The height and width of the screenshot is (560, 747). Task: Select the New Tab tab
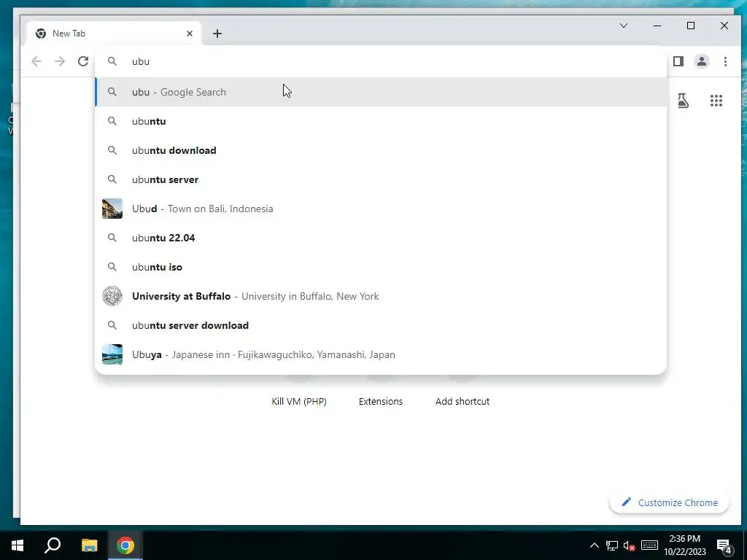tap(115, 34)
